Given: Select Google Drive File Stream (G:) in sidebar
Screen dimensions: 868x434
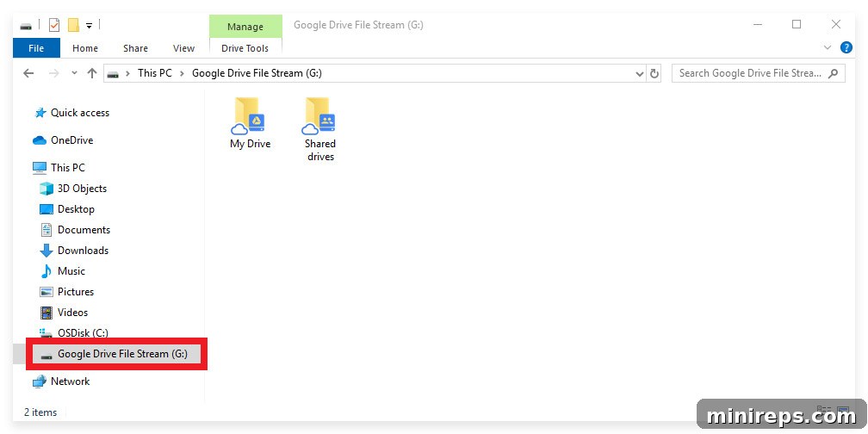Looking at the screenshot, I should point(114,354).
